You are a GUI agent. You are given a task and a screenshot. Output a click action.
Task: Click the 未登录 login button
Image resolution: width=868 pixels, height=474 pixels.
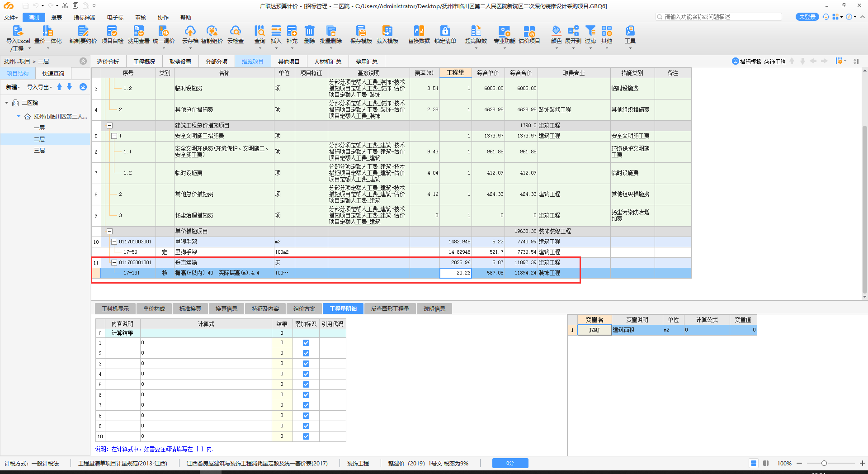pos(807,17)
